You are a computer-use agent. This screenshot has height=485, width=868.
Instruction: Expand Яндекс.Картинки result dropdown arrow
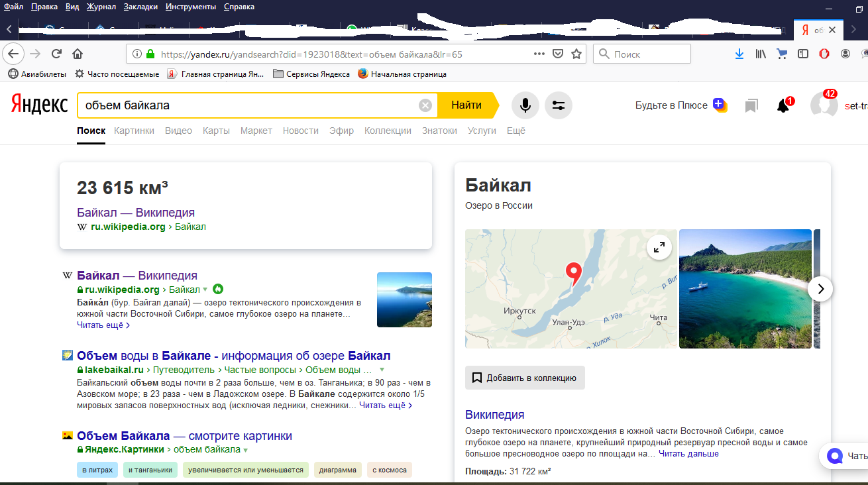coord(246,450)
